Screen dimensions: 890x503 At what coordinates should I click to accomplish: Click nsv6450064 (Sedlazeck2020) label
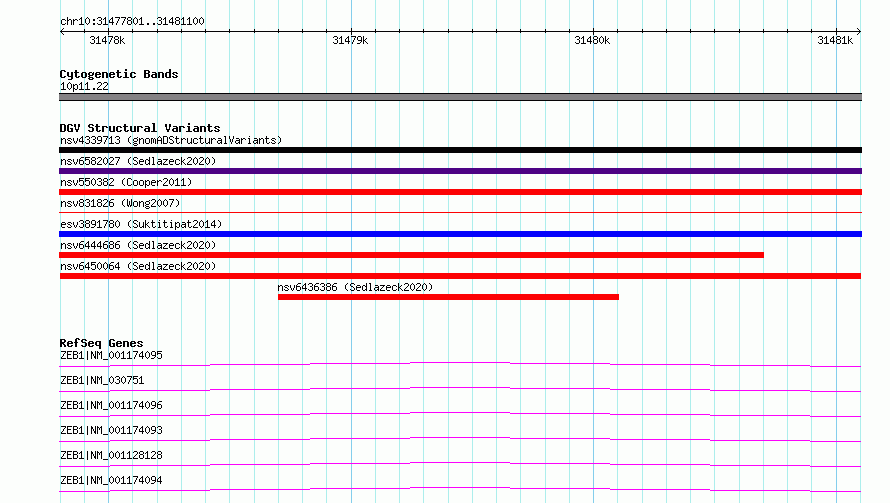(138, 266)
